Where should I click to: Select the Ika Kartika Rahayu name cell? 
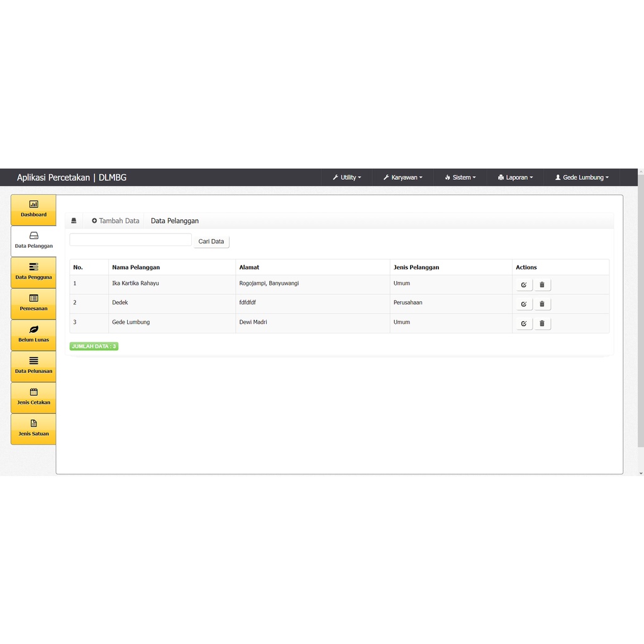(x=172, y=285)
